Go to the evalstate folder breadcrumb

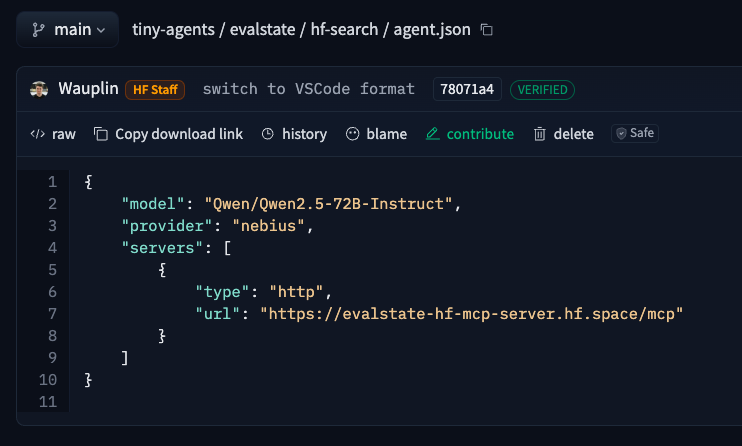pos(262,29)
